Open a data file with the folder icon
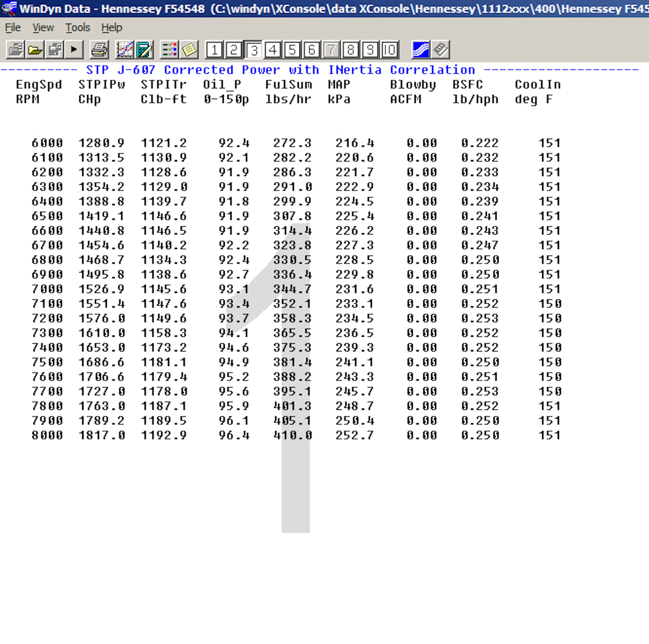The image size is (649, 644). click(x=35, y=50)
